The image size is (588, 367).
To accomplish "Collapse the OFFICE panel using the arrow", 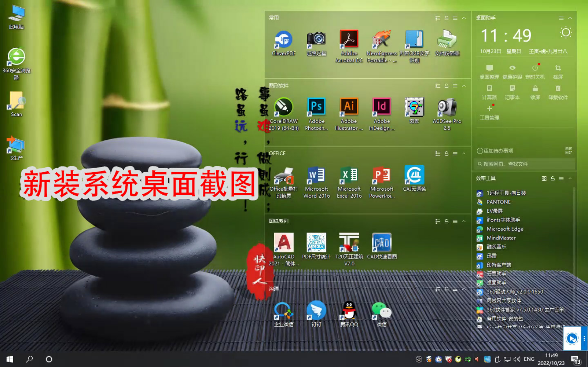I will pyautogui.click(x=464, y=154).
